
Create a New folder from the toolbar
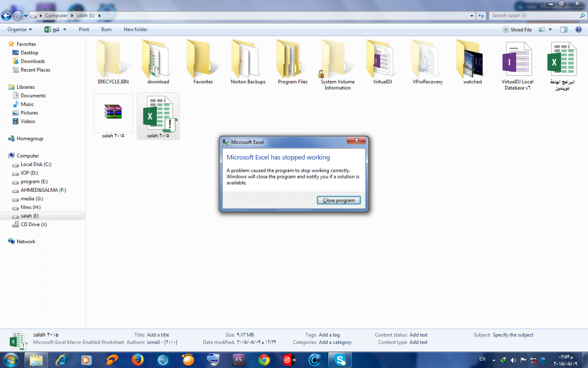[x=136, y=29]
